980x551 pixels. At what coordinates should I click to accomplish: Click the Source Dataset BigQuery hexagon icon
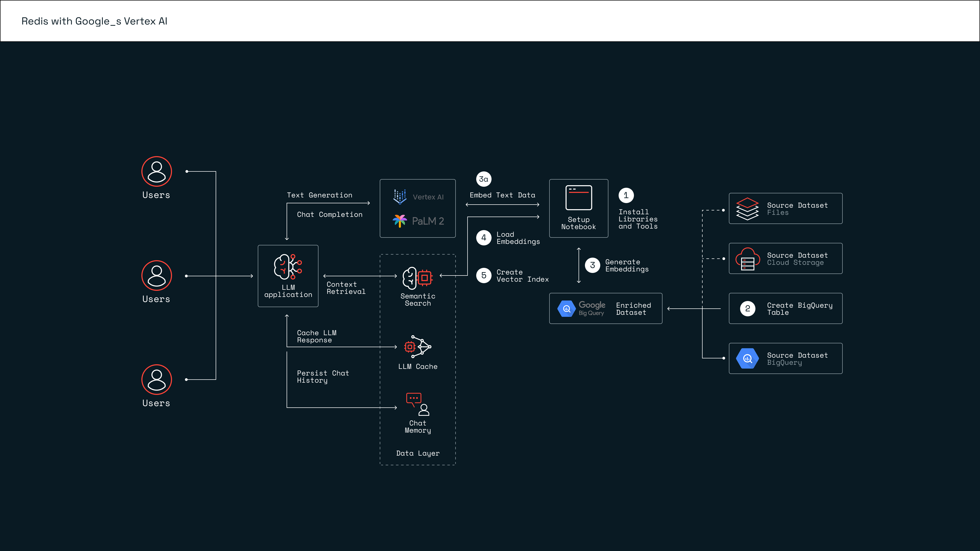pos(747,359)
